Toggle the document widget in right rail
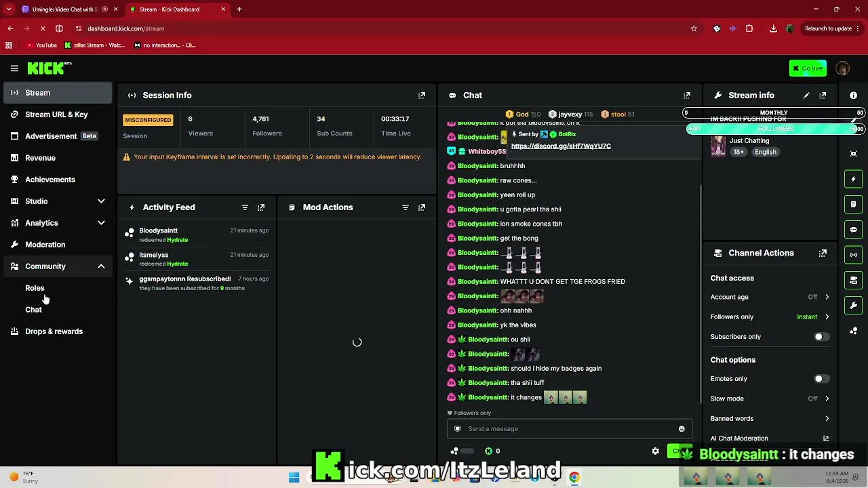The image size is (868, 488). pos(854,204)
